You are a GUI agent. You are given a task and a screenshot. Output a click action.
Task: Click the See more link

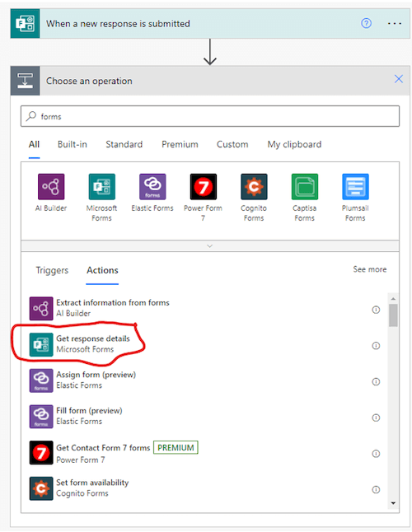click(x=370, y=269)
